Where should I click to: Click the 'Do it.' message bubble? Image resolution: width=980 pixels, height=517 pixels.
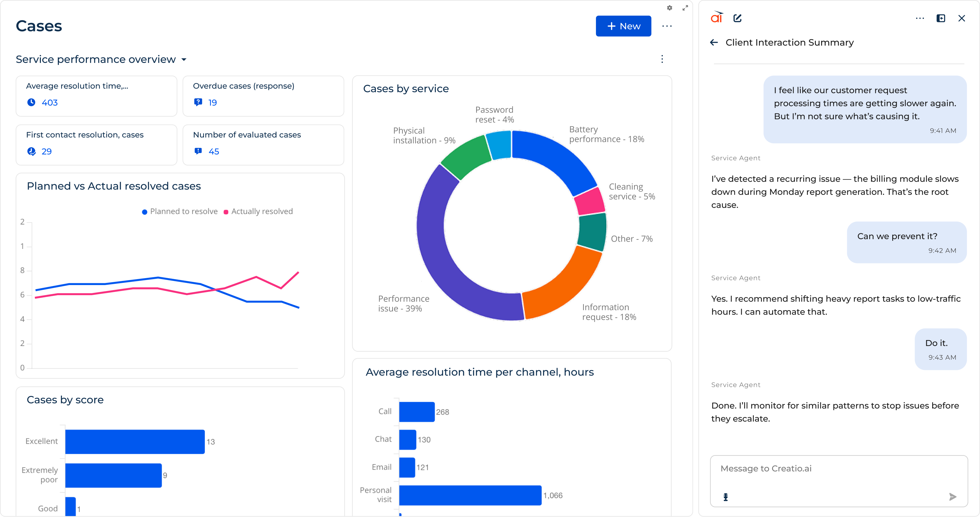point(940,349)
